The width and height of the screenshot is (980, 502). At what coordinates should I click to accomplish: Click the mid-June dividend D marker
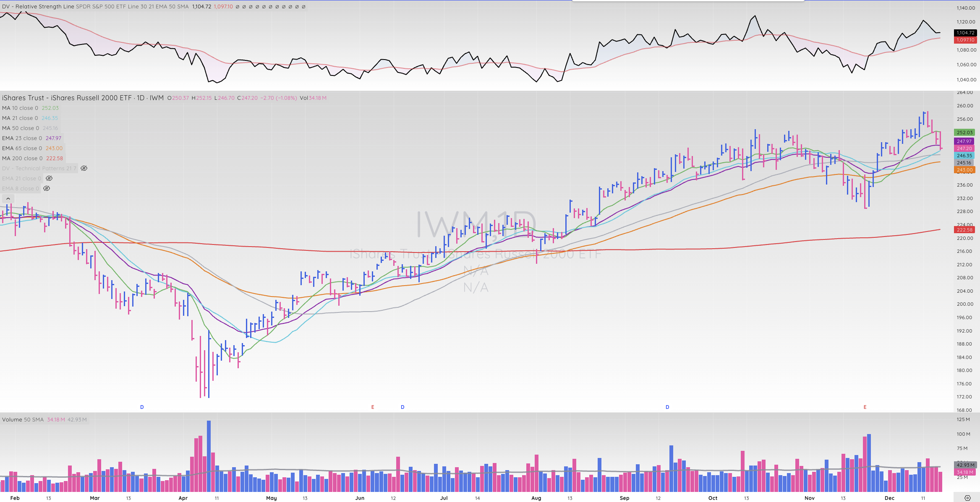pos(402,407)
